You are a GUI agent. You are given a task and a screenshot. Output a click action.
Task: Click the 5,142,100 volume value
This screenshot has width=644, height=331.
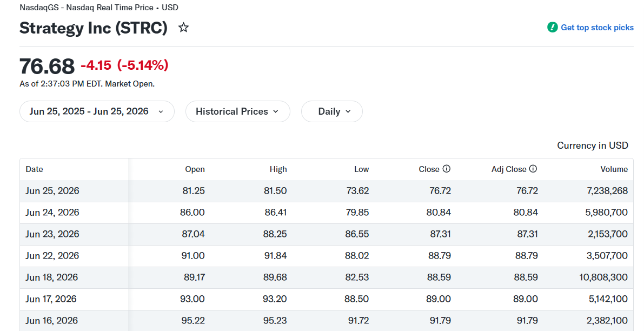tap(608, 299)
